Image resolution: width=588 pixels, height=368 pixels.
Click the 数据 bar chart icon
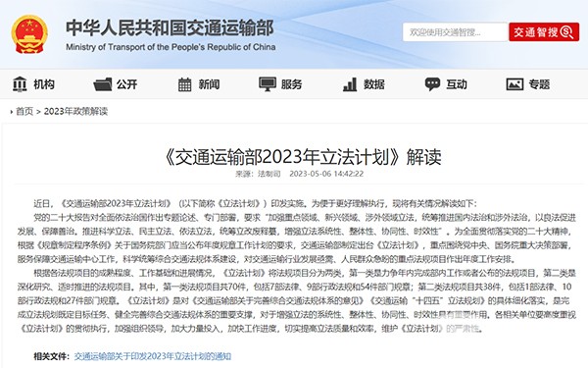click(350, 84)
